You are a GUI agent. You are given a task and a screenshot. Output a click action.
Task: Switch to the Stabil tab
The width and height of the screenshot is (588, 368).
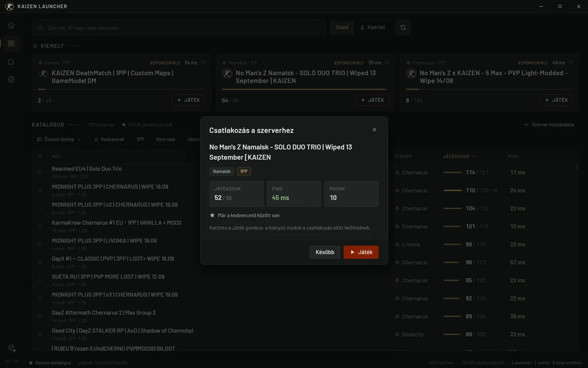(342, 27)
